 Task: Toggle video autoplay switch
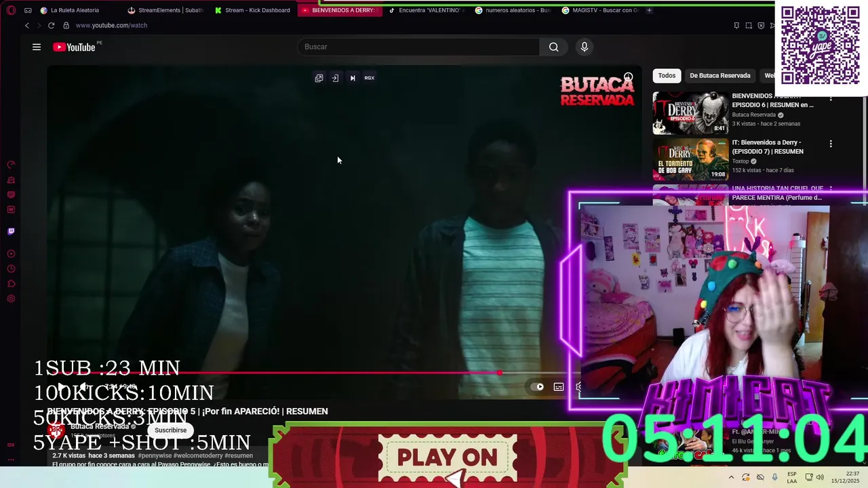(x=538, y=387)
